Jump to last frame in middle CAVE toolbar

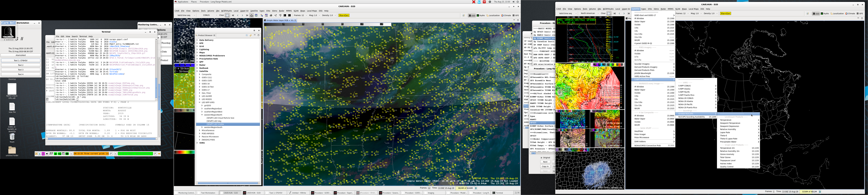tap(247, 15)
